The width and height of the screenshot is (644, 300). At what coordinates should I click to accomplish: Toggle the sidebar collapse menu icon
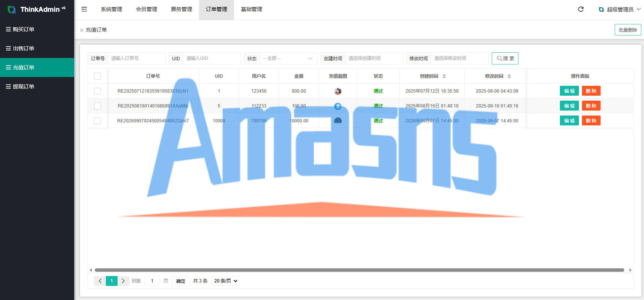tap(84, 9)
